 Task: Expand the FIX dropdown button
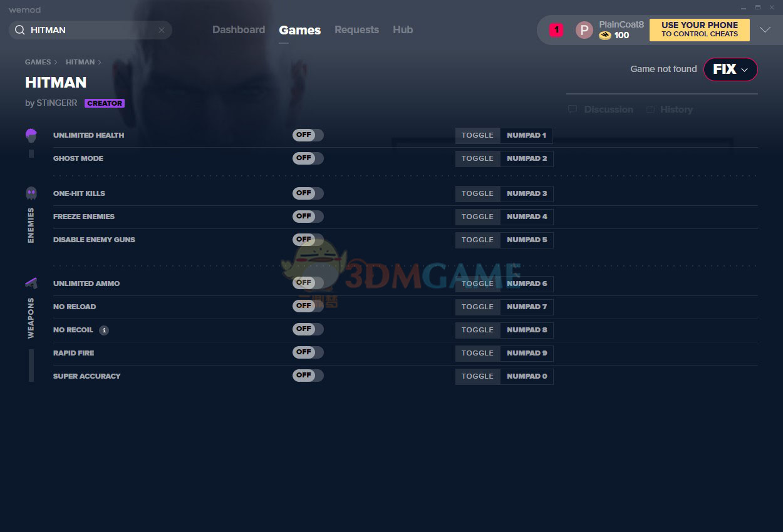coord(730,69)
